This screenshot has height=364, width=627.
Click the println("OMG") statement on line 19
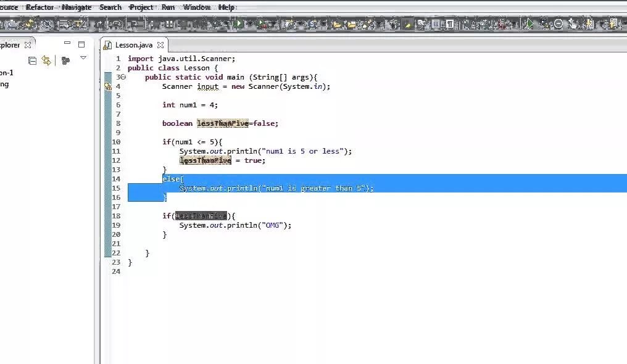coord(235,225)
